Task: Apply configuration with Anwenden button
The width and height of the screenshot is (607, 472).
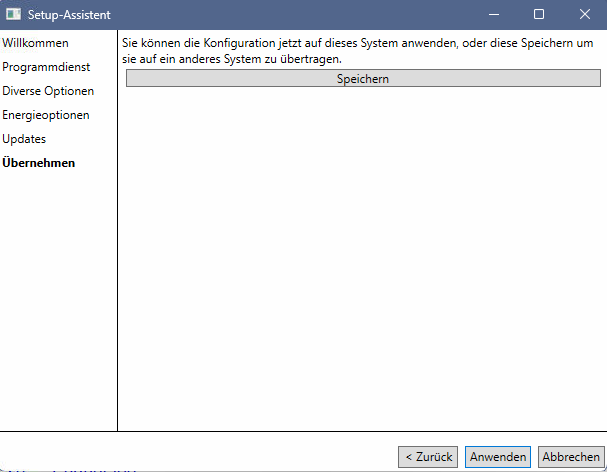Action: click(498, 457)
